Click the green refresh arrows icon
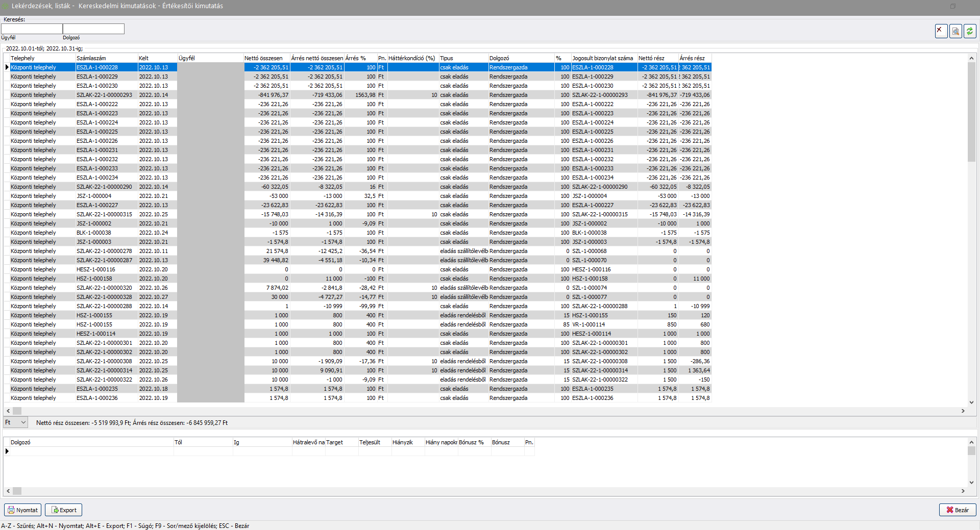The height and width of the screenshot is (530, 980). [x=969, y=31]
